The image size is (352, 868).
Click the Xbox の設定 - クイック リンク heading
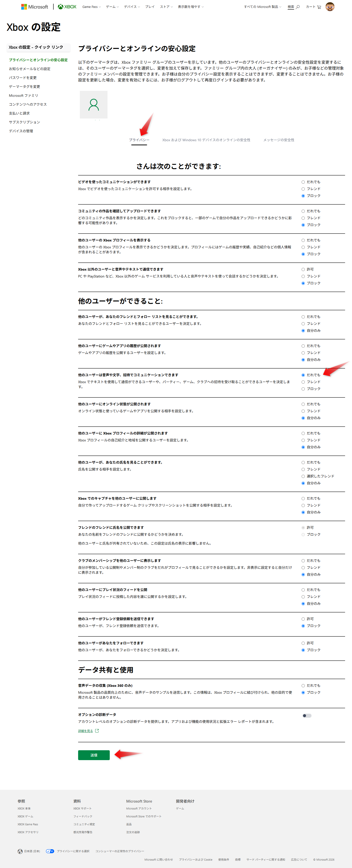pos(36,47)
